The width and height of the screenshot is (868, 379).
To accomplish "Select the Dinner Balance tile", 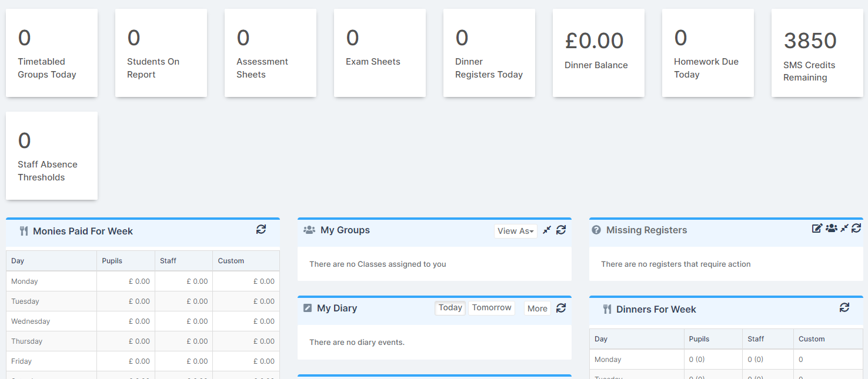I will 599,53.
